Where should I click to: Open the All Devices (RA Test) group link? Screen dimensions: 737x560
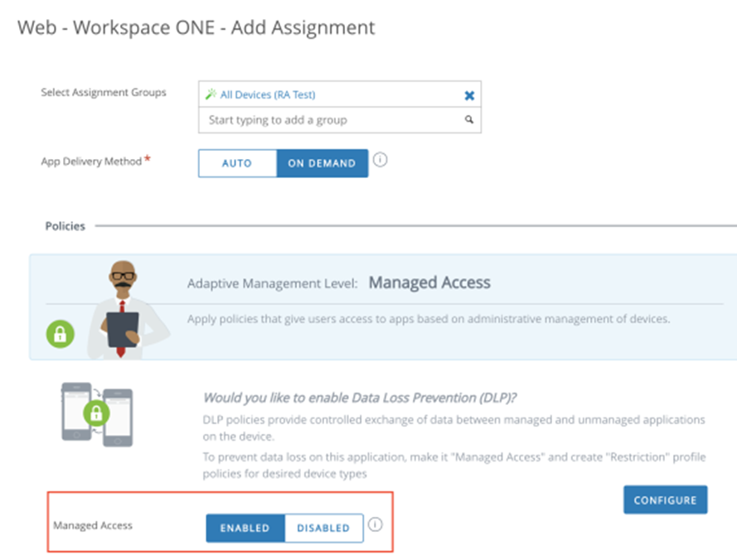[268, 95]
